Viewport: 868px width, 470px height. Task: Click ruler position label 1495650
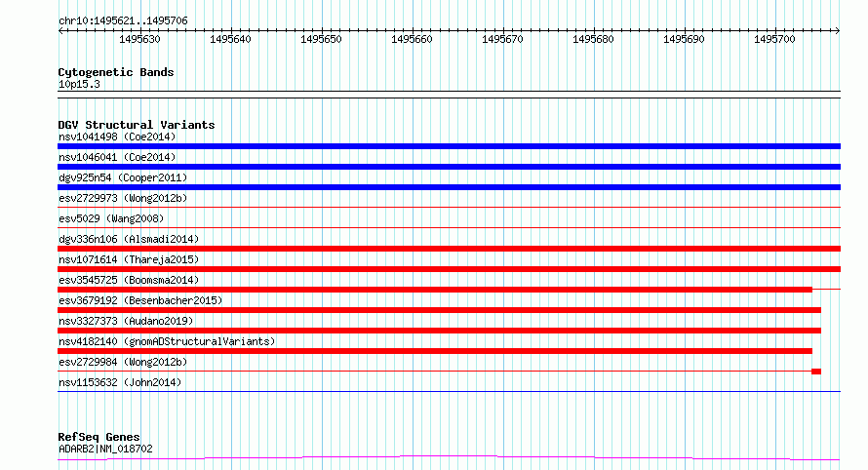(x=321, y=39)
